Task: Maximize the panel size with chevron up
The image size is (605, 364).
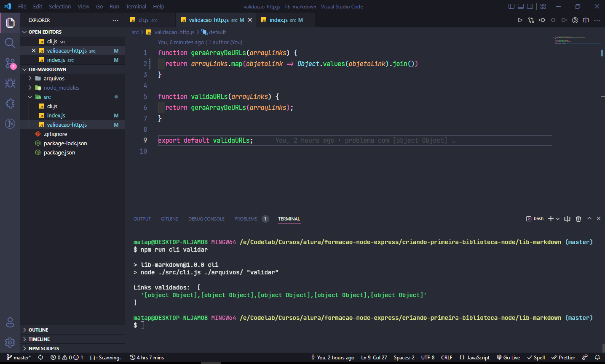Action: [x=589, y=218]
